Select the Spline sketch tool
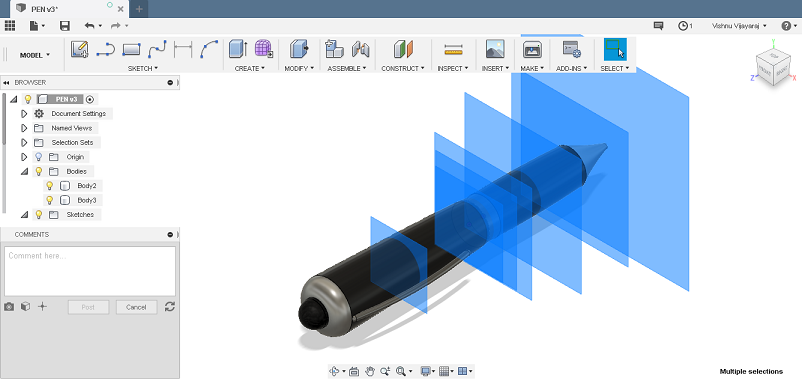The image size is (802, 381). (157, 49)
